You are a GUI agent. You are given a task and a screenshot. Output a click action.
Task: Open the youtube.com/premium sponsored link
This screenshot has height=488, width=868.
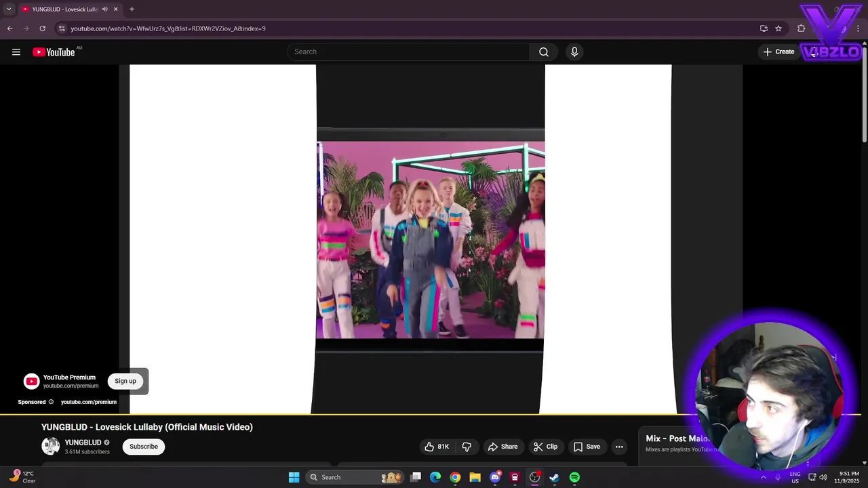point(89,402)
